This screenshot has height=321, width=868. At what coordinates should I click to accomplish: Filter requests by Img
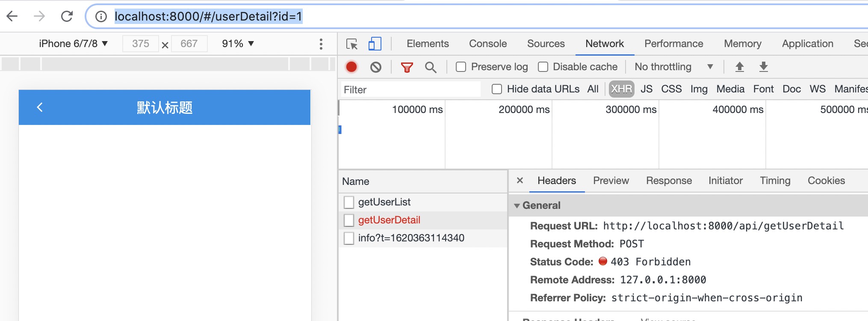699,89
